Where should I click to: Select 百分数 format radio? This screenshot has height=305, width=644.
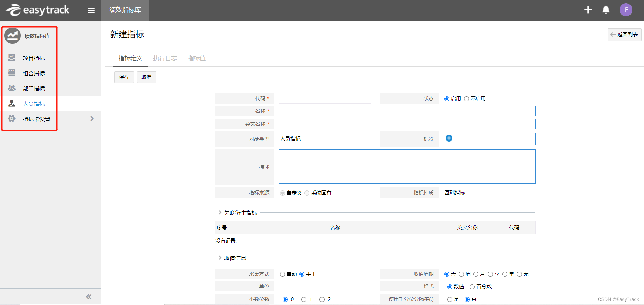click(472, 287)
